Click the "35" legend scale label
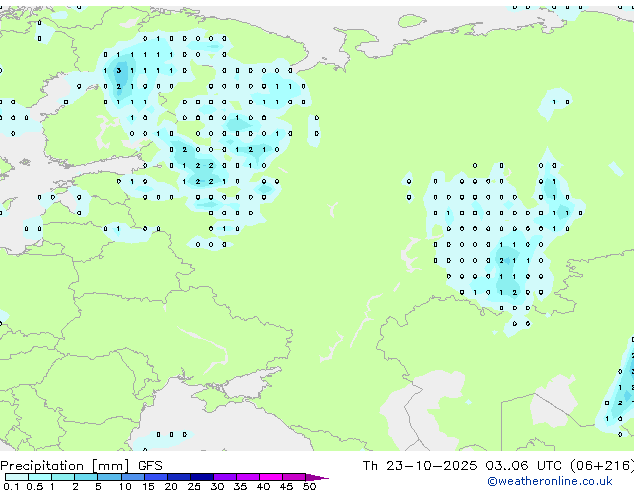 [240, 486]
